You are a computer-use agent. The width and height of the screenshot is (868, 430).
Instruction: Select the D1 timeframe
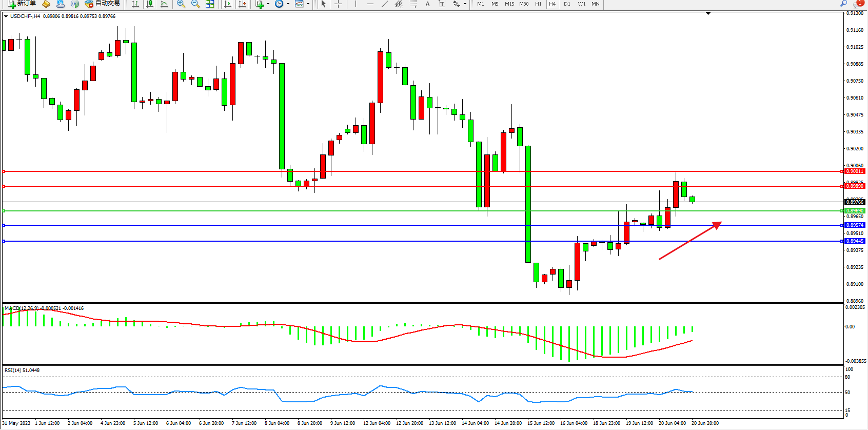click(567, 4)
